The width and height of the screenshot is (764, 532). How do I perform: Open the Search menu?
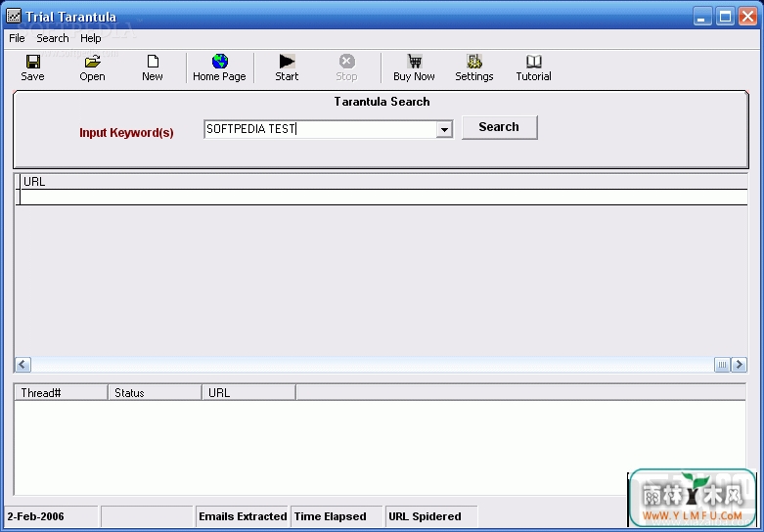[53, 38]
